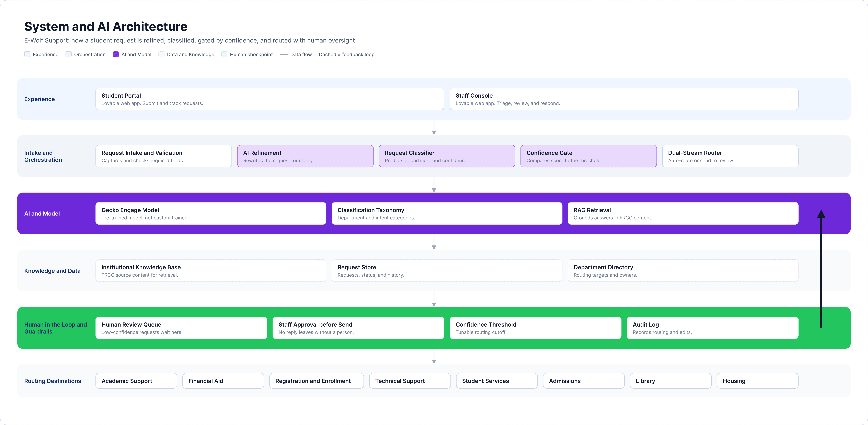Open the Human Review Queue card

click(x=181, y=328)
